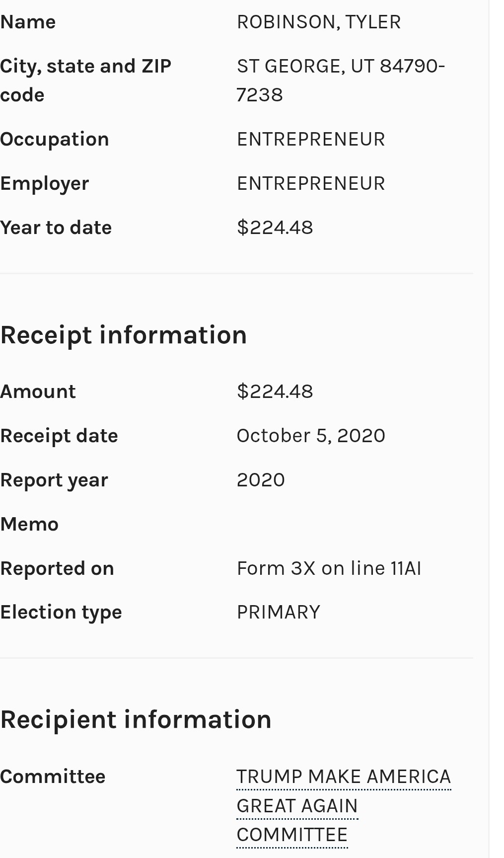Image resolution: width=504 pixels, height=858 pixels.
Task: Click the Election type label
Action: pos(61,613)
